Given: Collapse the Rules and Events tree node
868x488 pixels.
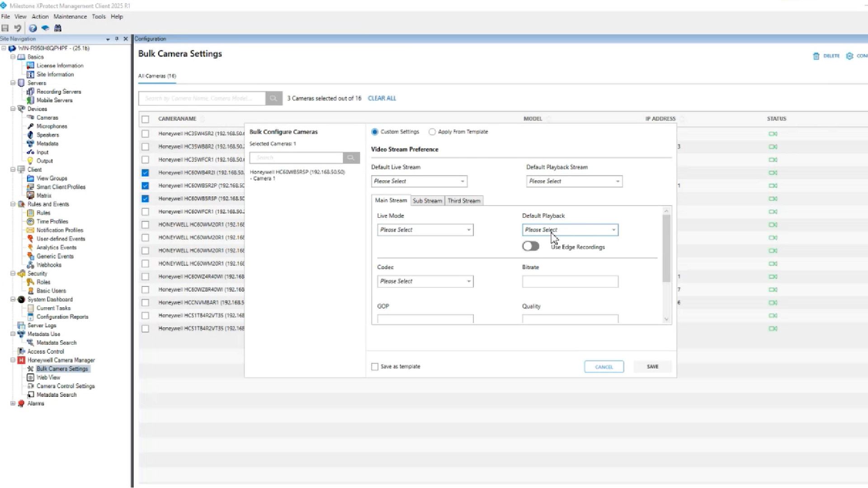Looking at the screenshot, I should (x=13, y=204).
